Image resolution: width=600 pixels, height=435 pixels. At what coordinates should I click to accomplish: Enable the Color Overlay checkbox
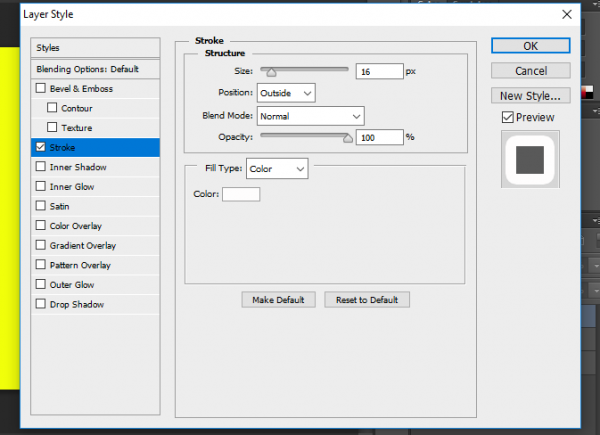[x=41, y=225]
